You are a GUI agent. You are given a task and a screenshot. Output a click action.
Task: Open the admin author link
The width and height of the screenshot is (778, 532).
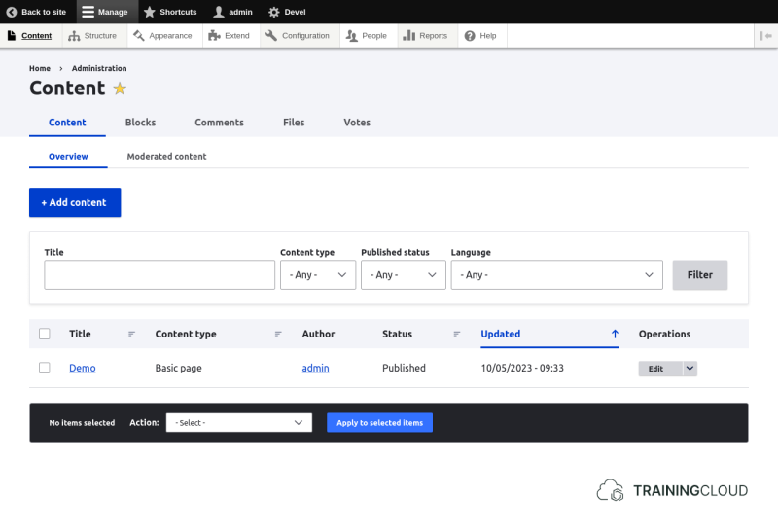pos(315,368)
